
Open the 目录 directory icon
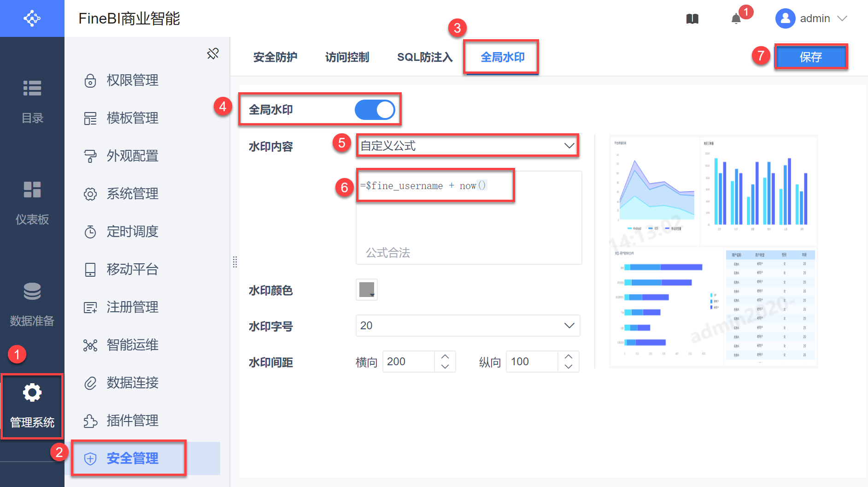pyautogui.click(x=32, y=88)
